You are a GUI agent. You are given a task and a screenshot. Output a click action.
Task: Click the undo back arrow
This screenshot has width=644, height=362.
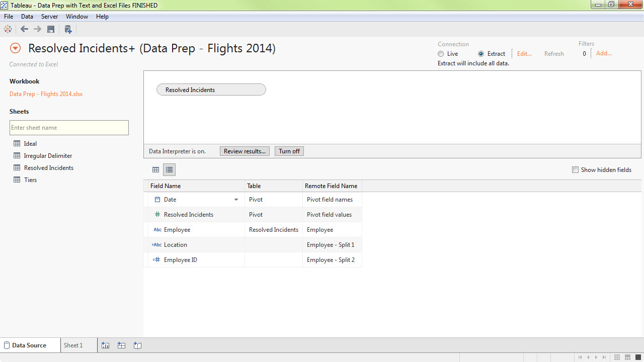(24, 29)
